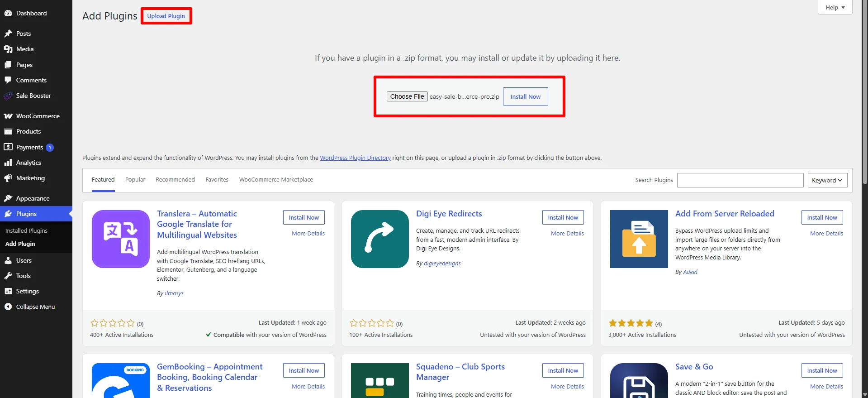
Task: Open the WooCommerce Marketplace tab
Action: (x=276, y=180)
